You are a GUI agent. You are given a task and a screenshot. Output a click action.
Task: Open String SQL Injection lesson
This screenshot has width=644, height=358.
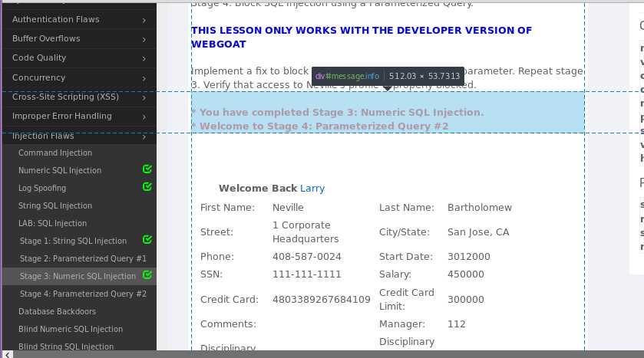[55, 205]
